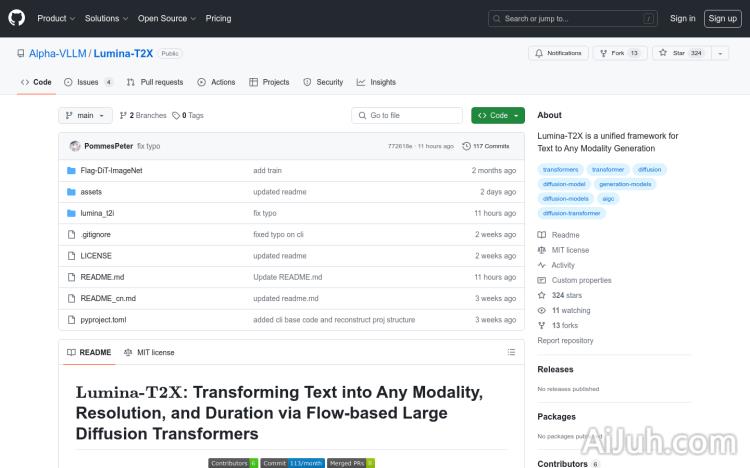Click the Notifications bell button
Image resolution: width=750 pixels, height=468 pixels.
coord(558,53)
